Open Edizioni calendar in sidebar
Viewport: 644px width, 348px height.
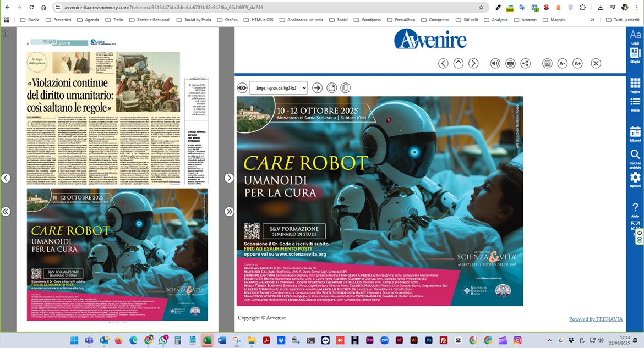tap(635, 134)
